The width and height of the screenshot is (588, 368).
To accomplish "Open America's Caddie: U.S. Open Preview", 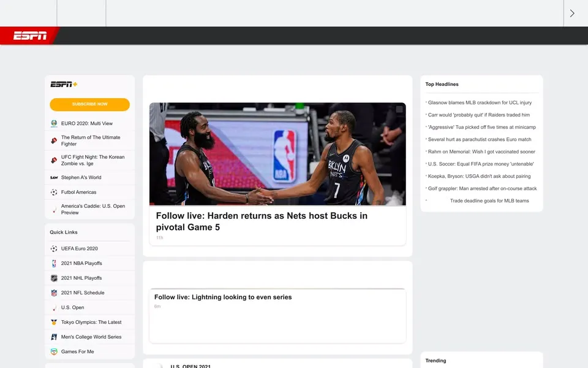I will (x=93, y=209).
